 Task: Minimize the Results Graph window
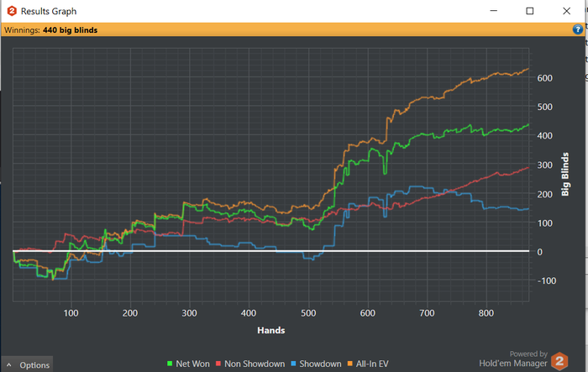click(494, 11)
